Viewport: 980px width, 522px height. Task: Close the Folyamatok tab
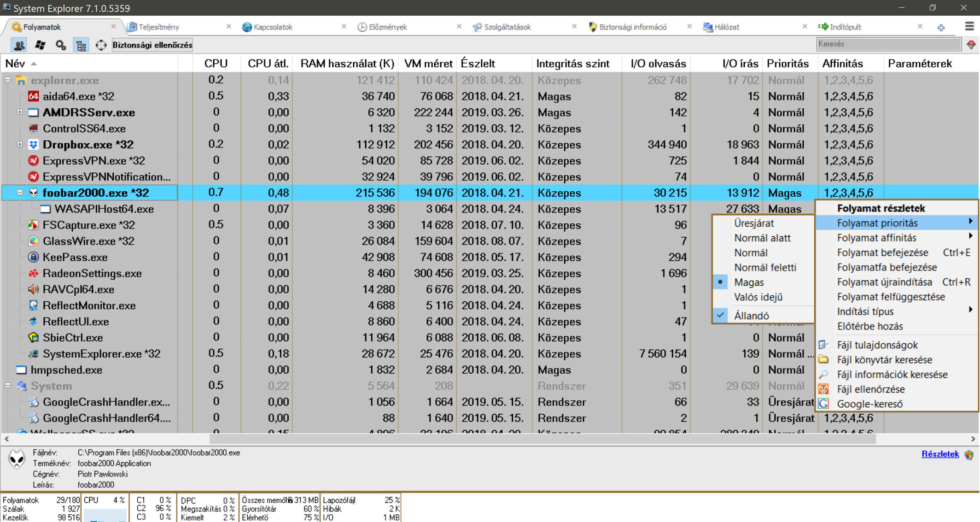(x=114, y=27)
